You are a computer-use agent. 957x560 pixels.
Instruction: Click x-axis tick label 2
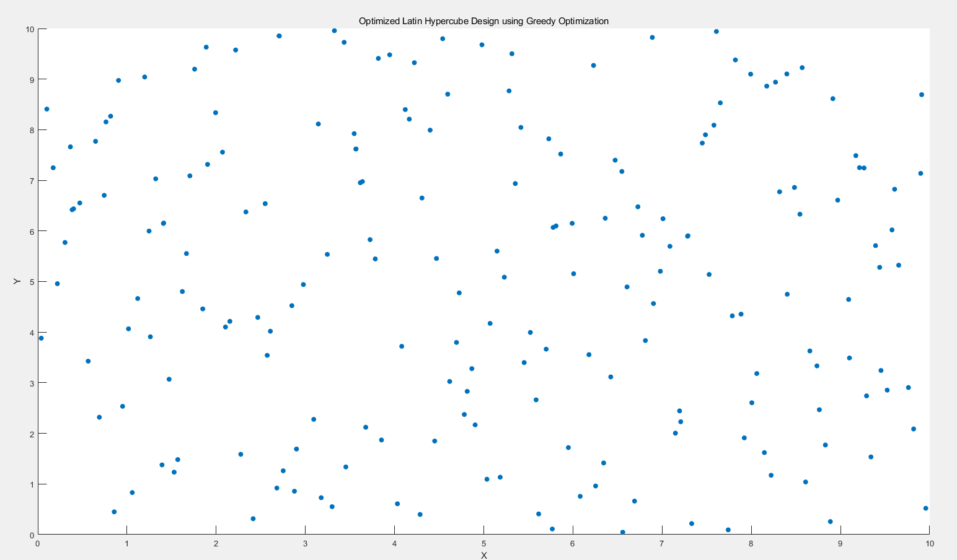(x=216, y=543)
